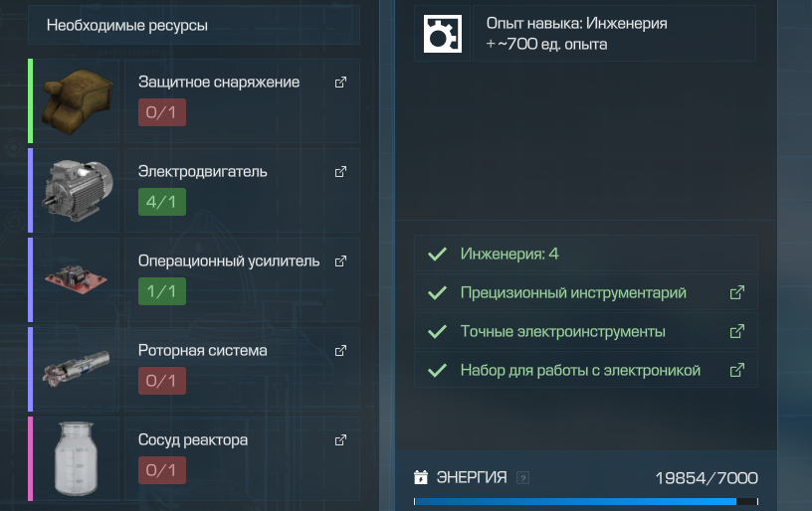
Task: Click the Точные электроинструменты requirement text
Action: [x=563, y=331]
